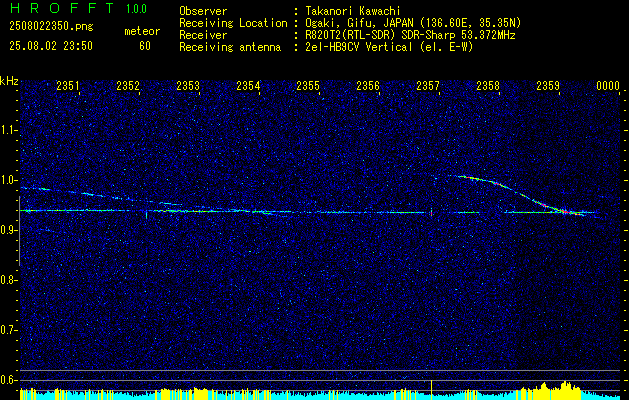Click observer name Takanori Kawachi
This screenshot has width=629, height=400.
pyautogui.click(x=353, y=11)
